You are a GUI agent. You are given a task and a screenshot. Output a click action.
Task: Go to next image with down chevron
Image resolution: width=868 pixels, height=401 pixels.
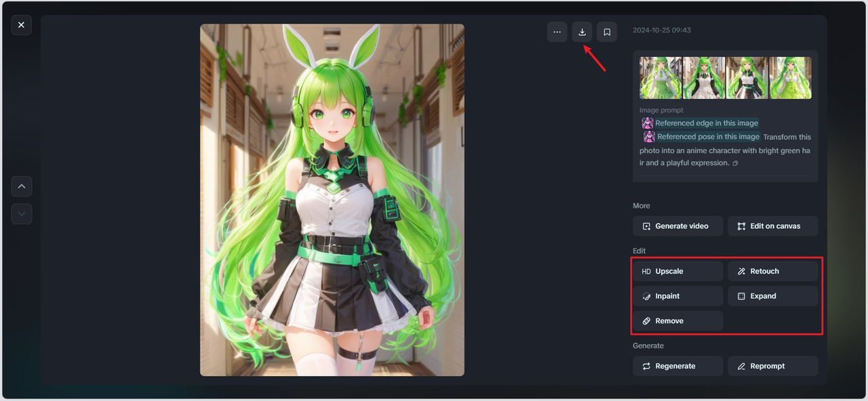pyautogui.click(x=22, y=214)
